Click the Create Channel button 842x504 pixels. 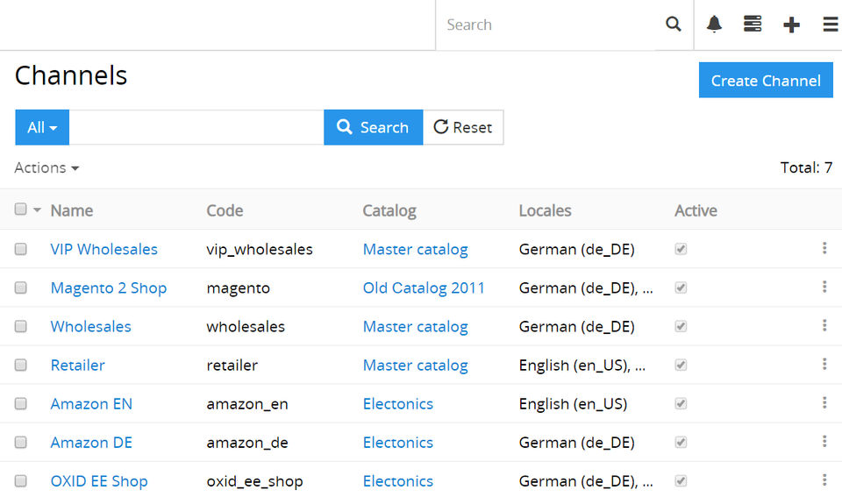766,81
